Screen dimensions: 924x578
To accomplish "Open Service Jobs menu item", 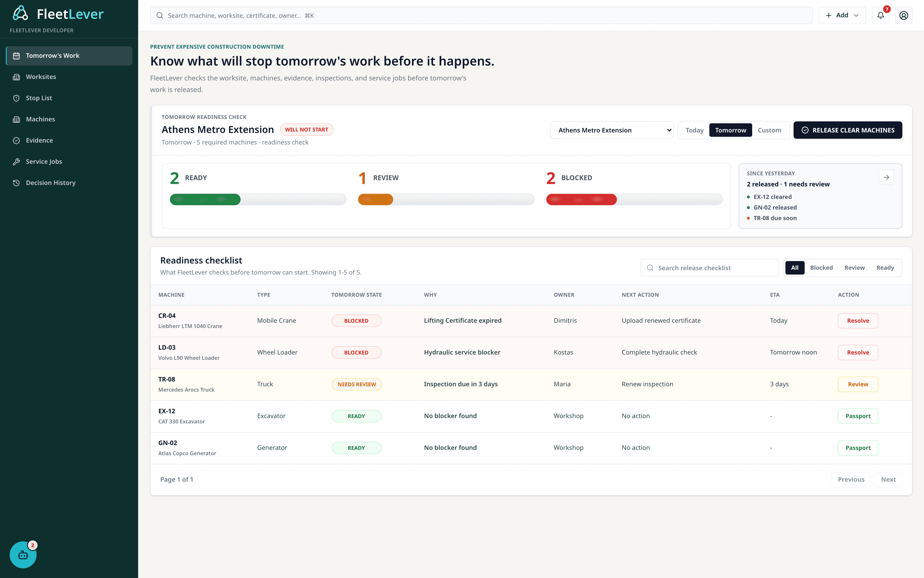I will pos(69,162).
